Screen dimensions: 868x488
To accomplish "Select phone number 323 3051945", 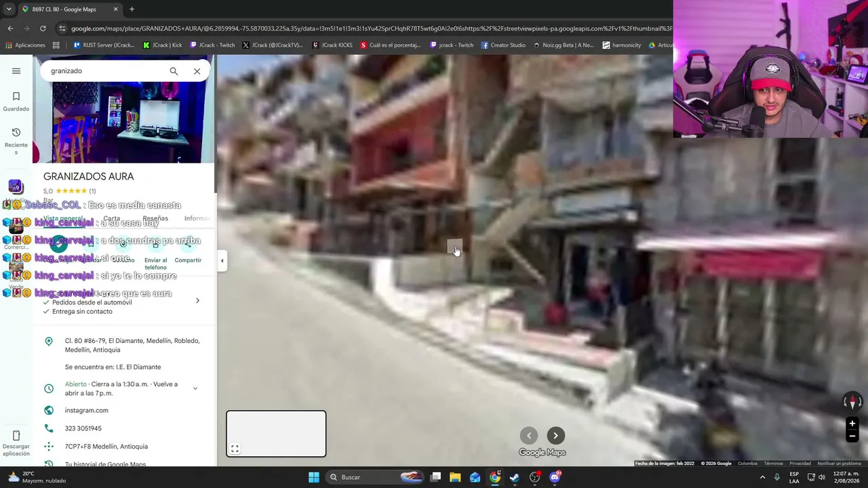I will [83, 428].
